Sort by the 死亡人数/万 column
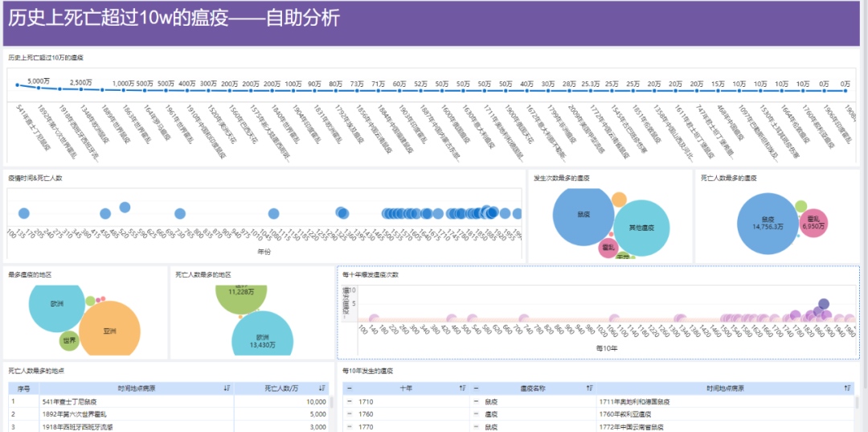The width and height of the screenshot is (868, 432). [321, 389]
